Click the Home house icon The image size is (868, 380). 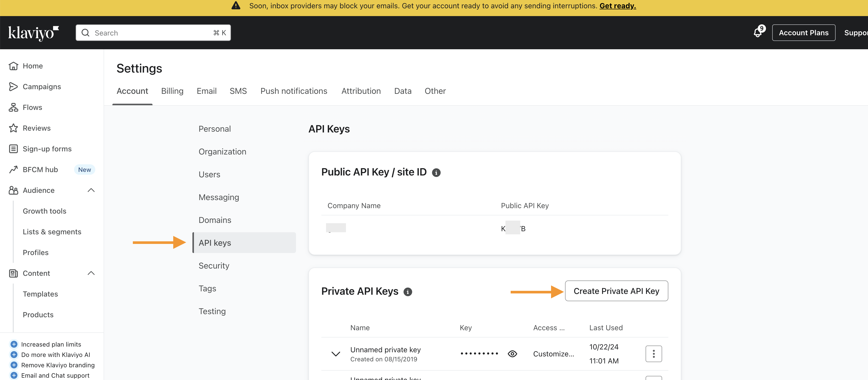pyautogui.click(x=13, y=66)
